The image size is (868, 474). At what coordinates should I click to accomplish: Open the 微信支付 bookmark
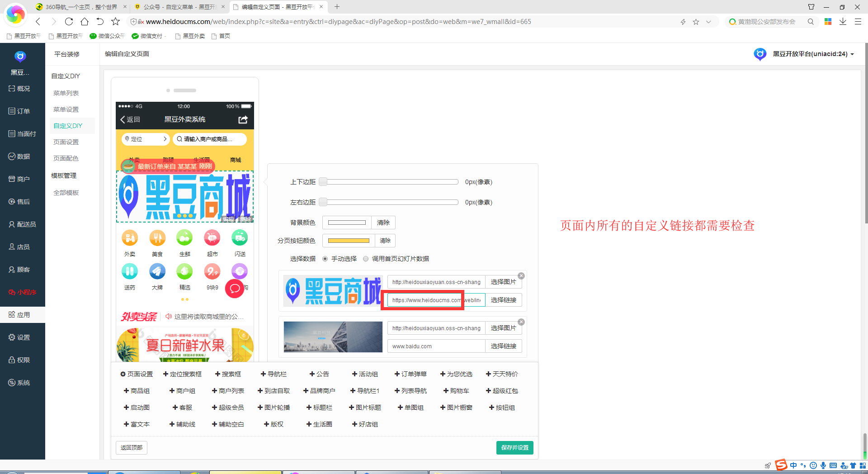pyautogui.click(x=149, y=36)
